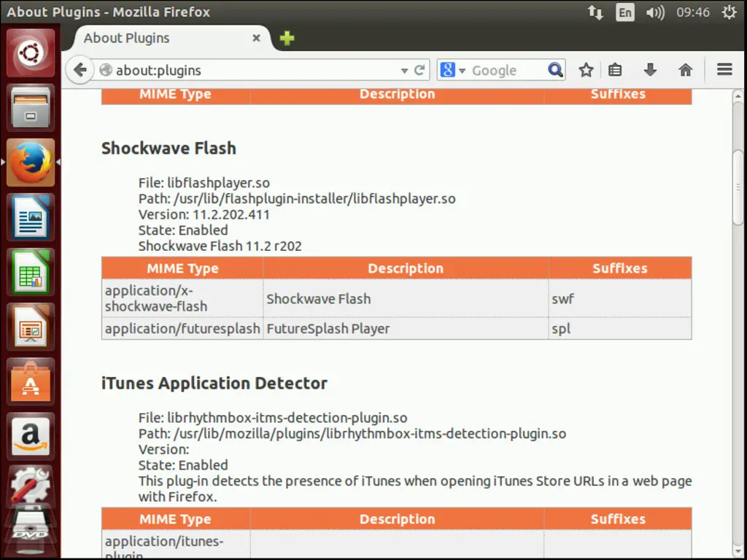Open the Firefox hamburger menu
747x560 pixels.
(x=724, y=70)
